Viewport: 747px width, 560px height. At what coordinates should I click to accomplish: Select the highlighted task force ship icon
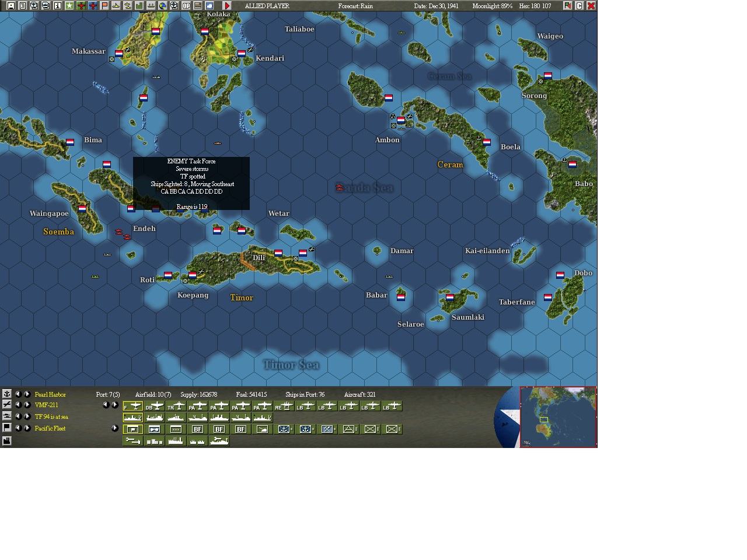pos(132,418)
